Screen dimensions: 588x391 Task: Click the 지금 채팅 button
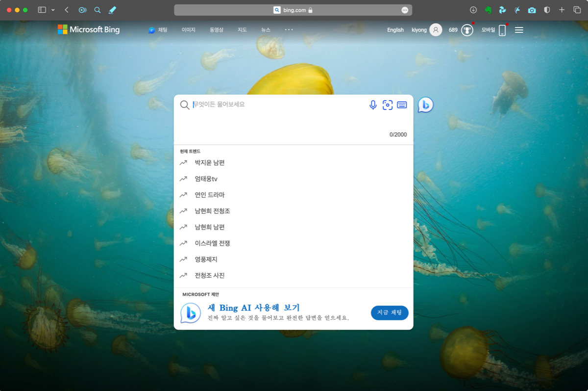390,313
